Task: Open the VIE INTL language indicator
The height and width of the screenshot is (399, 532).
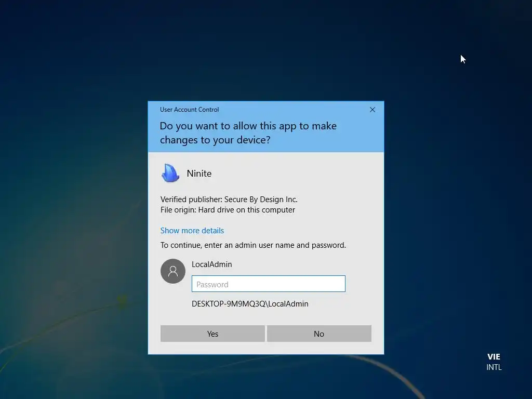Action: point(494,362)
